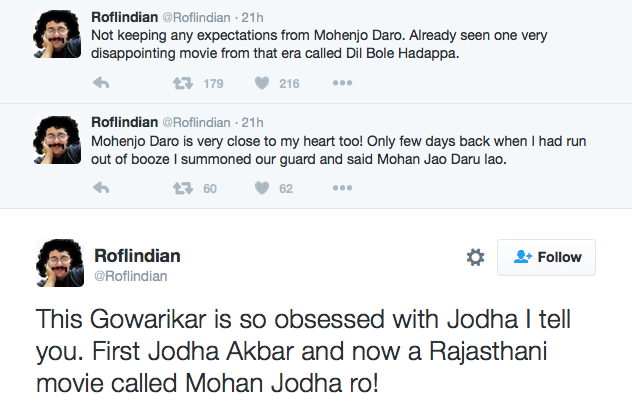Follow Roflindian

click(x=546, y=257)
